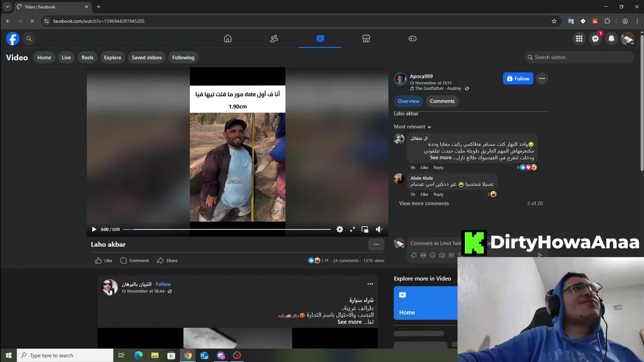Click the Facebook search magnifier icon
The width and height of the screenshot is (644, 362).
[29, 39]
